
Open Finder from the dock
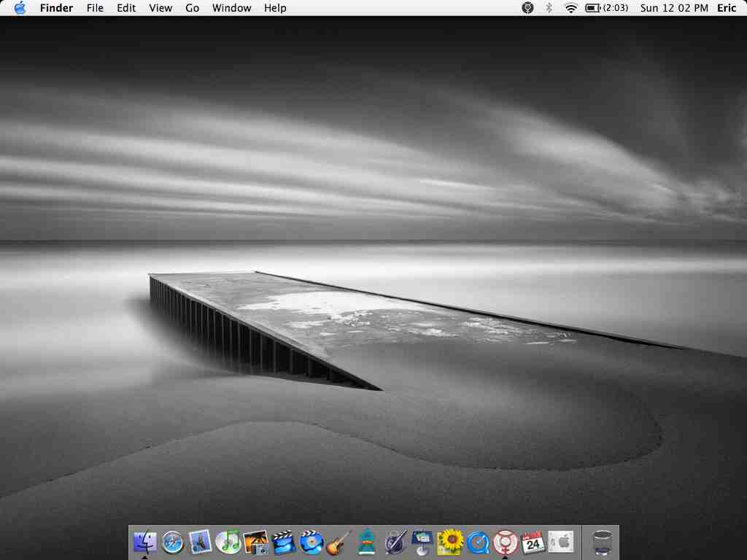145,542
